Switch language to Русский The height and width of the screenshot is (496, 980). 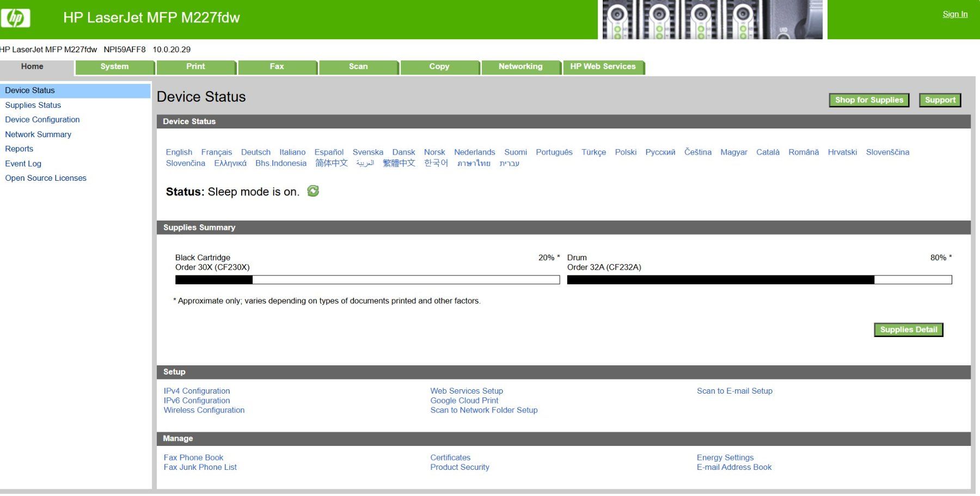point(660,152)
